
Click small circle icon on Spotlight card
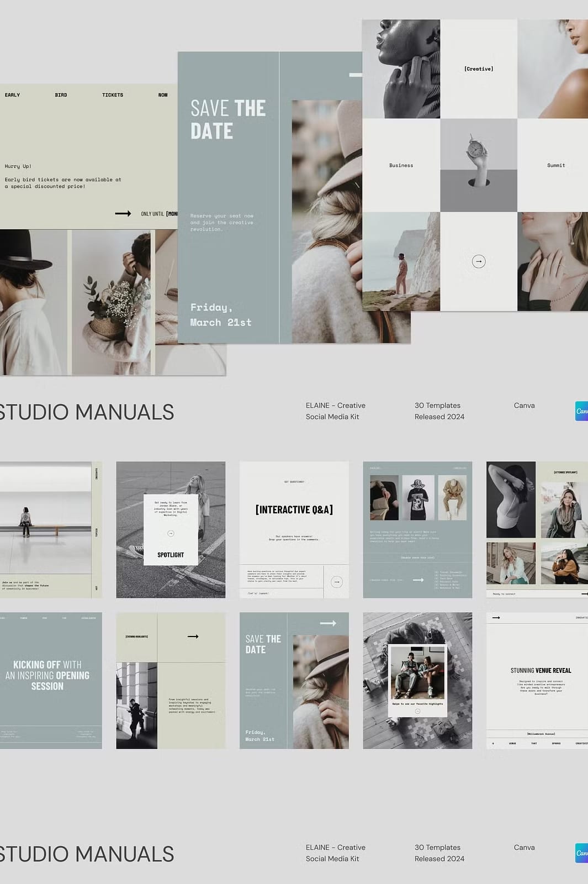(171, 533)
